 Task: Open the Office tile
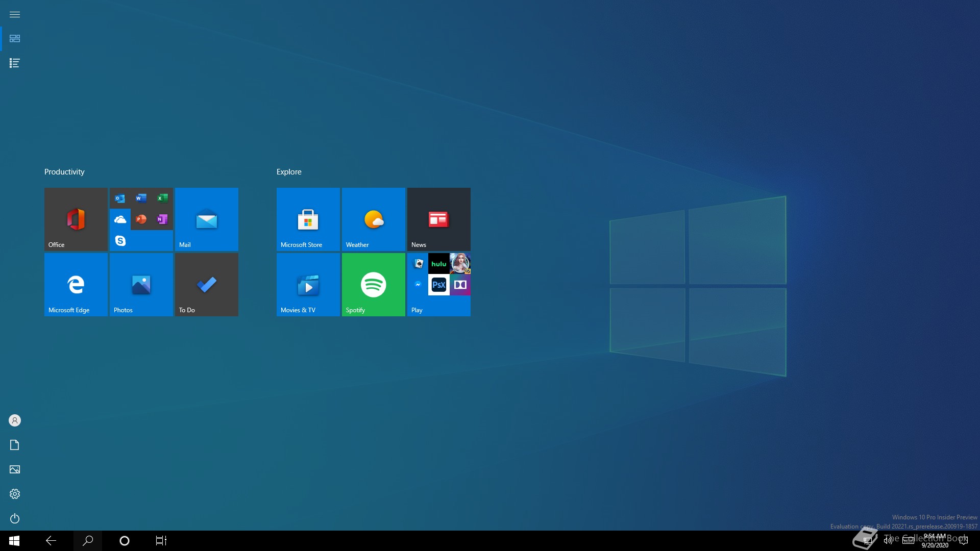pos(76,219)
